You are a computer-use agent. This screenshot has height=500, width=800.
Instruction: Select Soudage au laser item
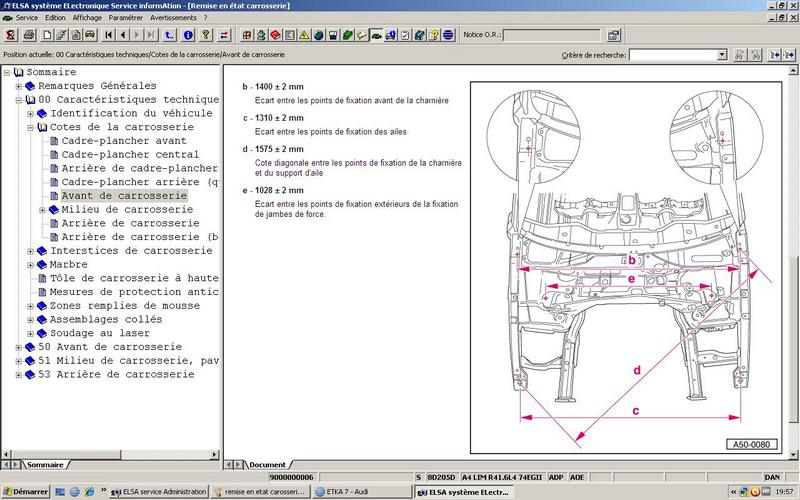99,334
